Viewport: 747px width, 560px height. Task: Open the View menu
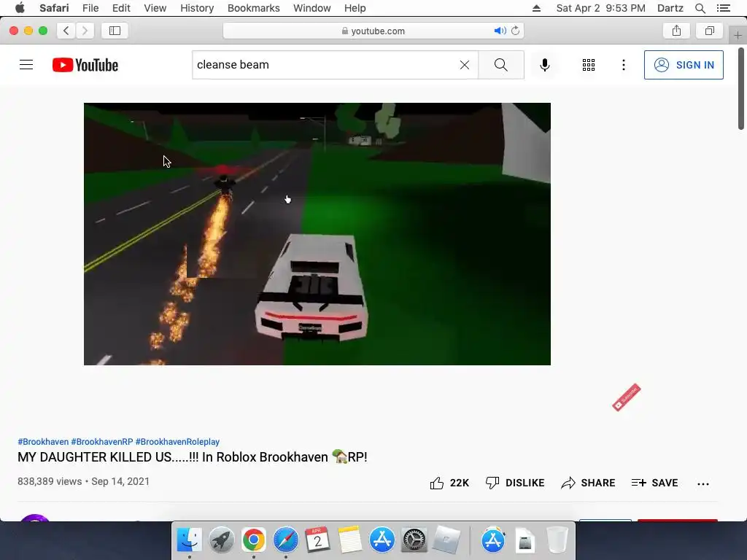[155, 8]
